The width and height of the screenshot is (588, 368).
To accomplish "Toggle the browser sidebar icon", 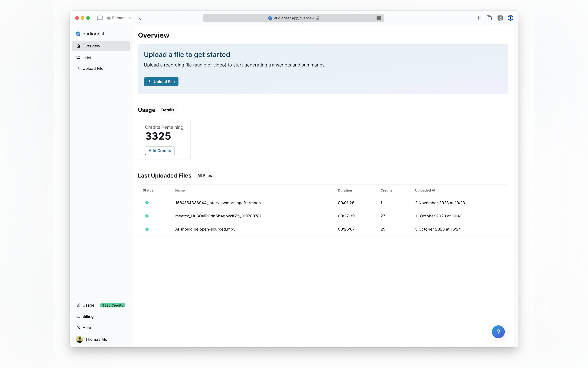I will (x=100, y=18).
